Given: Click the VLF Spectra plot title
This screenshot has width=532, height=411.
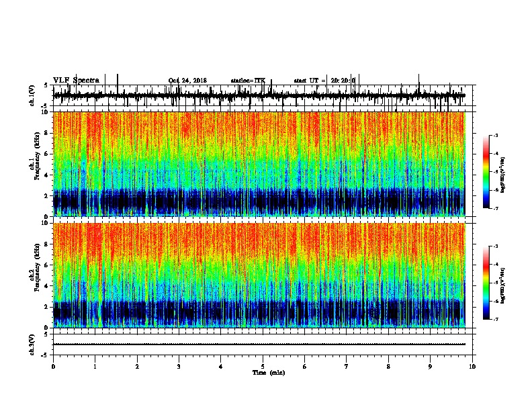Looking at the screenshot, I should (x=76, y=81).
